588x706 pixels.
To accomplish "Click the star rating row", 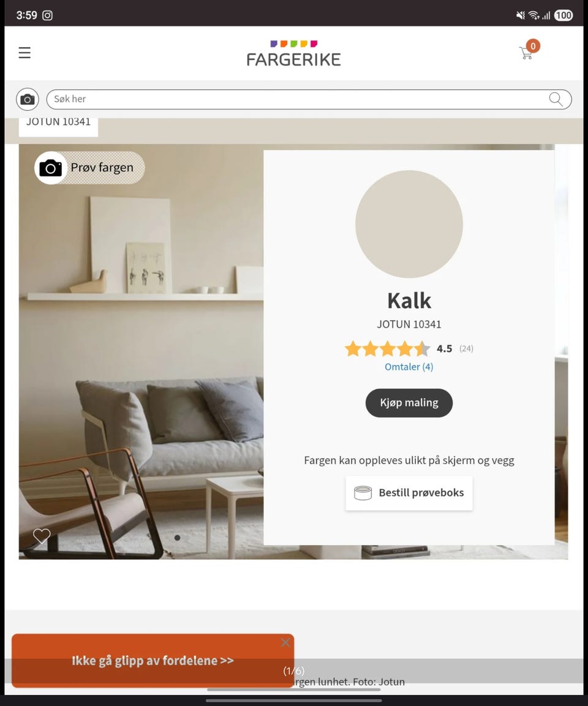I will pyautogui.click(x=388, y=348).
